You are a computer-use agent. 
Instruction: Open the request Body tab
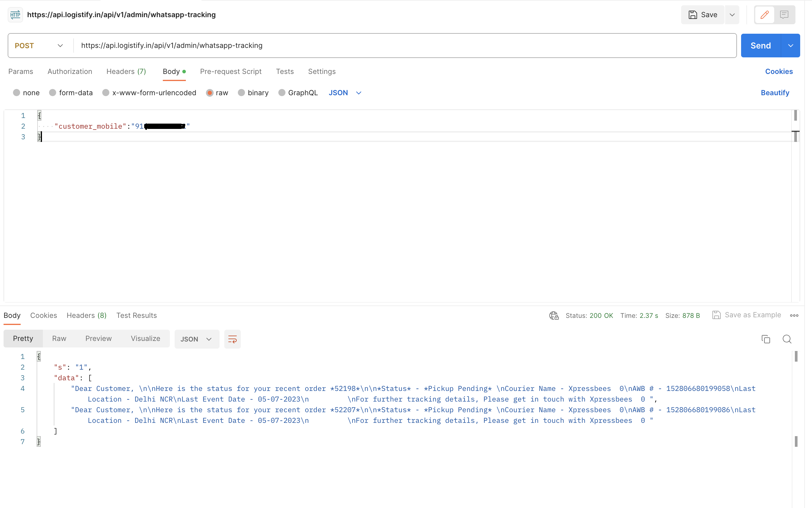(174, 72)
